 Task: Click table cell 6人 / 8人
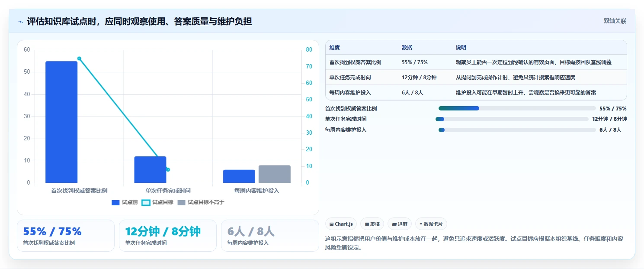(x=412, y=92)
